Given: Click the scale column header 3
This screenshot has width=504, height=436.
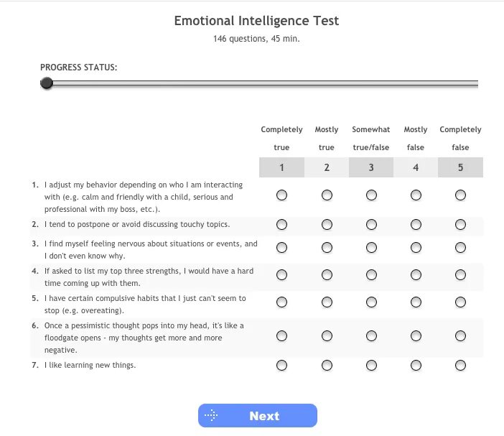Looking at the screenshot, I should 371,167.
